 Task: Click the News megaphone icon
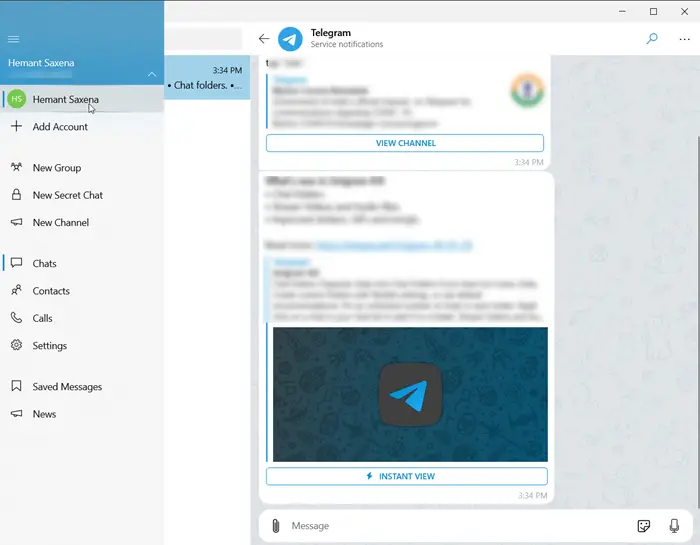(x=16, y=413)
